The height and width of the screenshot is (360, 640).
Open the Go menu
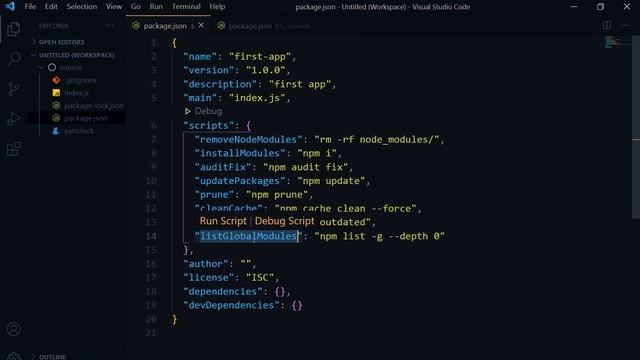136,7
